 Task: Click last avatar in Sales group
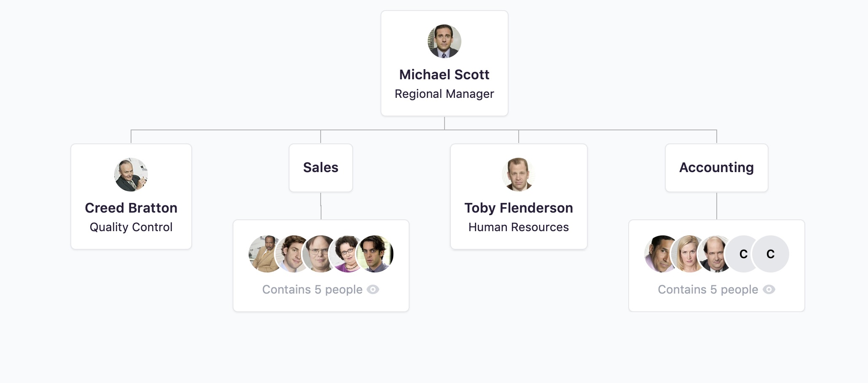pyautogui.click(x=375, y=254)
